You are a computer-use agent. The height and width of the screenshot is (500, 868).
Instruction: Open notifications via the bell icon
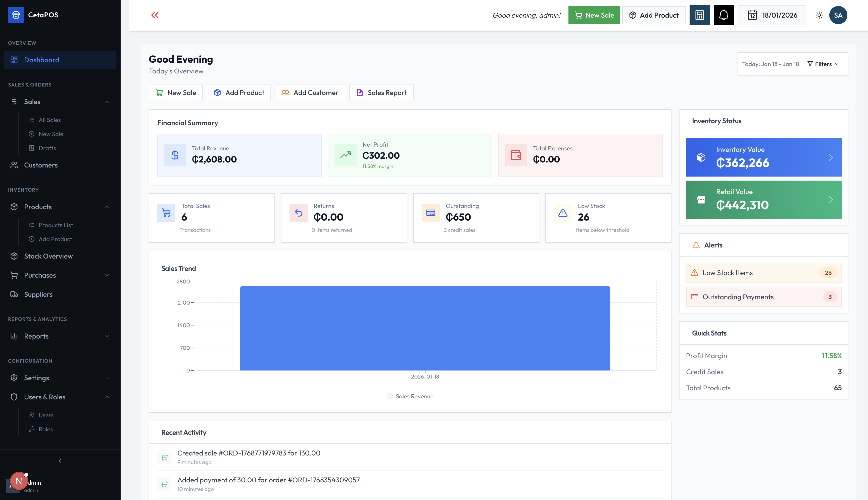[723, 15]
